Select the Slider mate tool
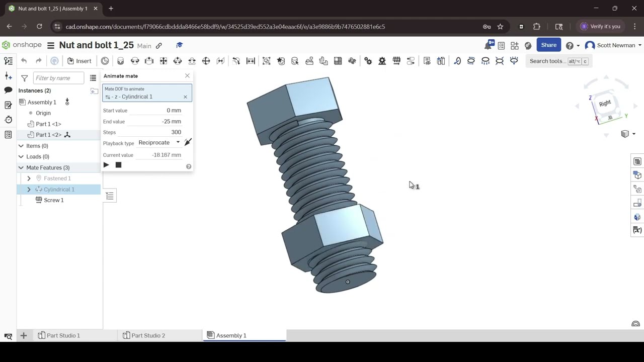Image resolution: width=644 pixels, height=362 pixels. point(149,61)
